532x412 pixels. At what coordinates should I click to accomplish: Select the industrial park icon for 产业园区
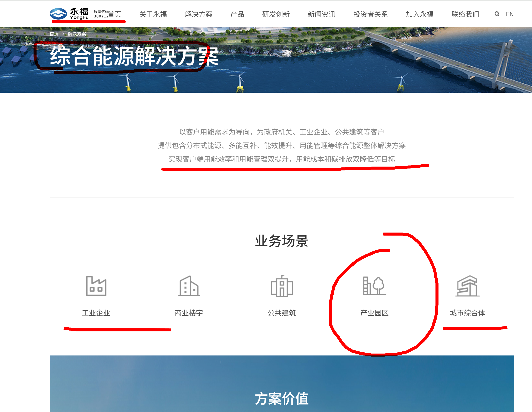coord(374,286)
